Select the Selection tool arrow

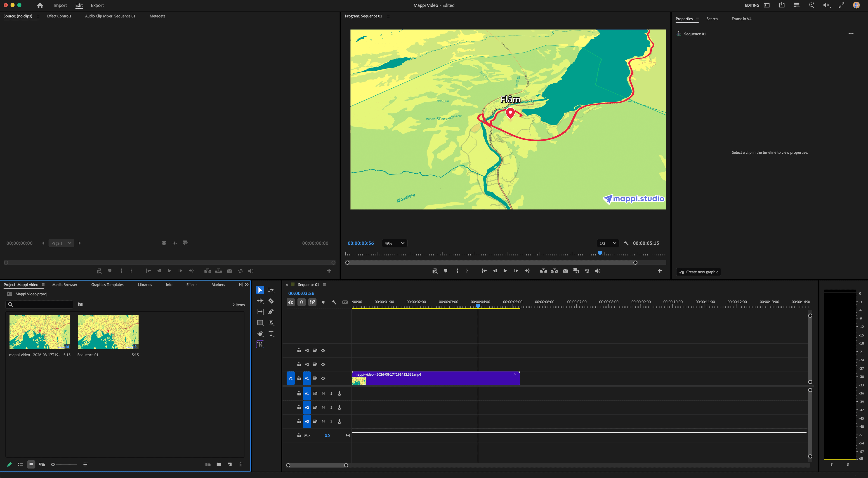click(260, 290)
